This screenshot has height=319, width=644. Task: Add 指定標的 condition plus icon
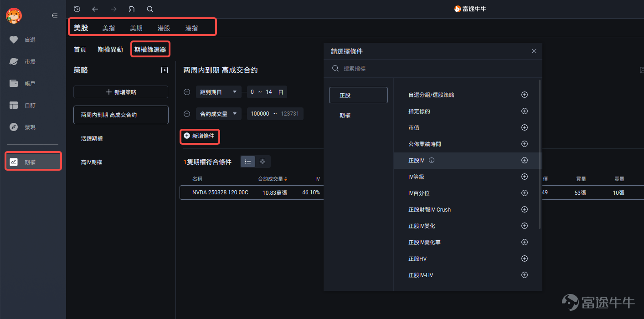525,111
